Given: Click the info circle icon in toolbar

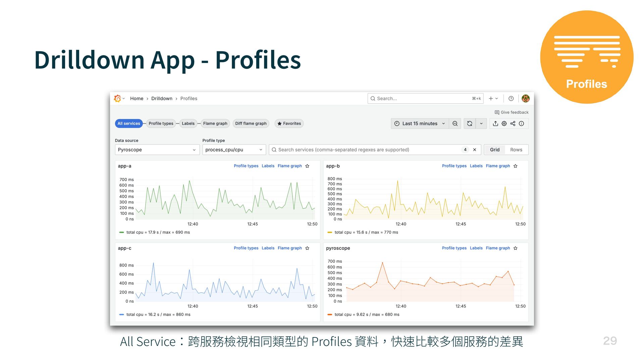Looking at the screenshot, I should click(x=522, y=124).
